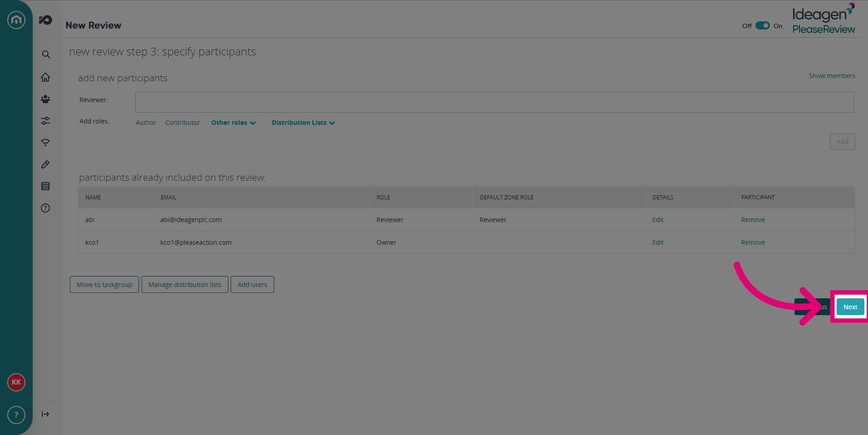This screenshot has width=868, height=435.
Task: Click Move to taskgroup button
Action: 104,285
